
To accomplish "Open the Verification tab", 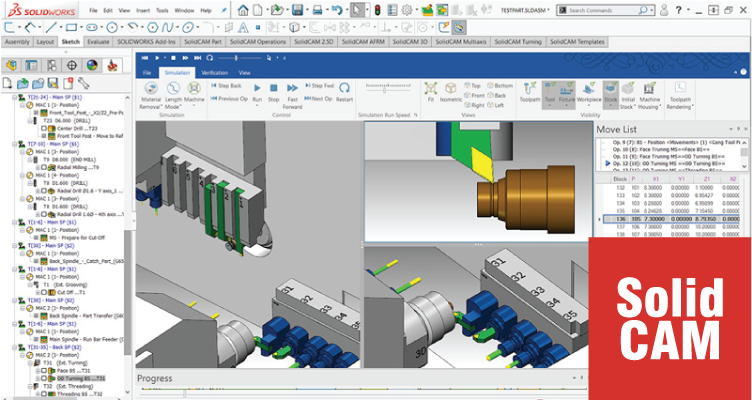I will coord(213,73).
